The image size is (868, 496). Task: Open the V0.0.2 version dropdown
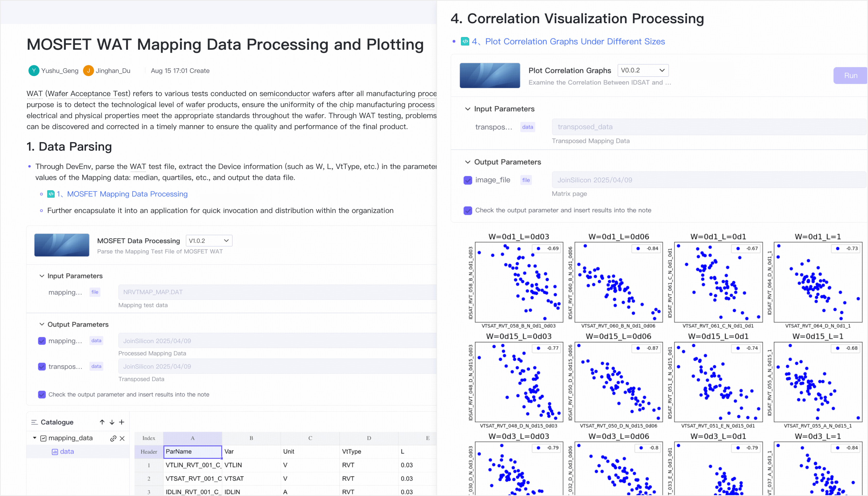(x=643, y=70)
